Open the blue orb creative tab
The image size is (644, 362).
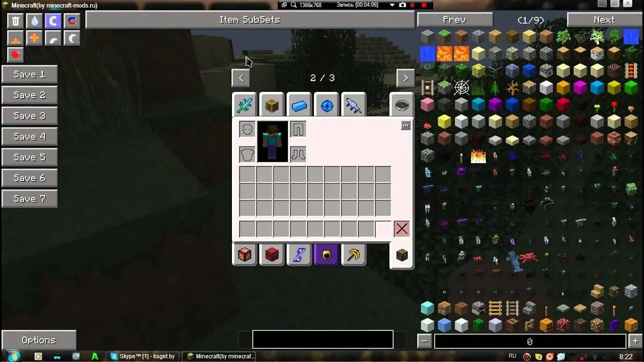pyautogui.click(x=327, y=105)
